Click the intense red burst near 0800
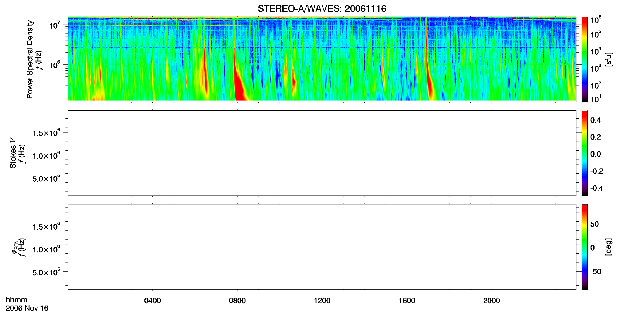 [x=239, y=83]
